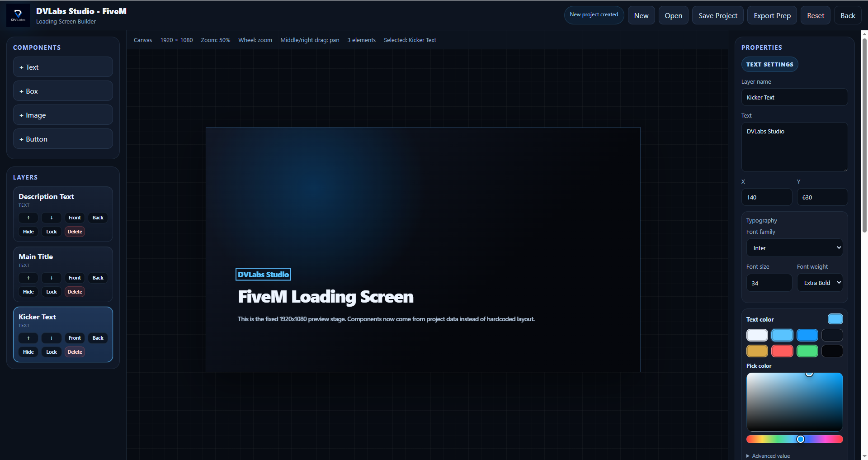Move Description Text layer up with arrow

point(28,218)
